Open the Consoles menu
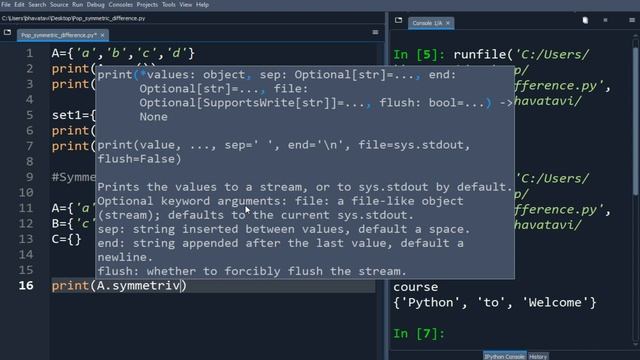The height and width of the screenshot is (360, 640). [120, 4]
